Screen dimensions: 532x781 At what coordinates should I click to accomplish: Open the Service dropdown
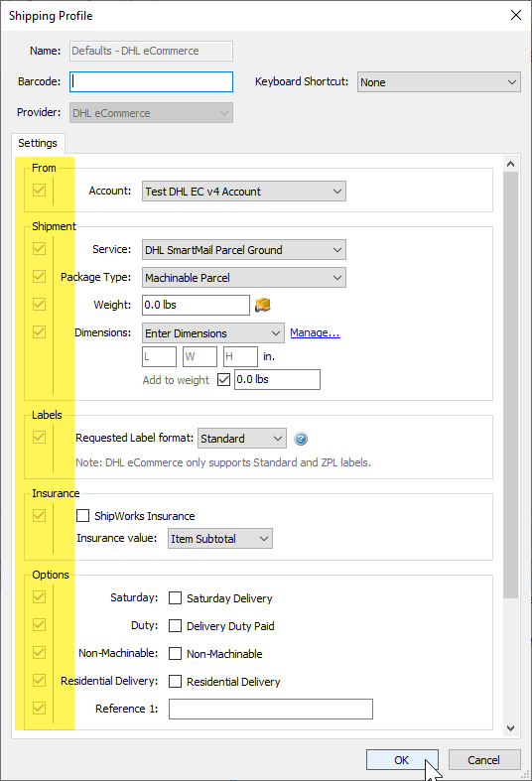tap(244, 249)
